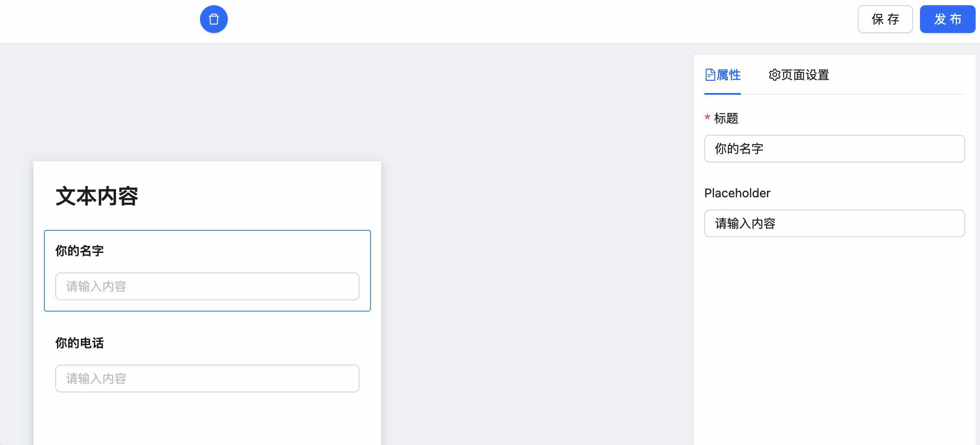980x445 pixels.
Task: Click the Placeholder input in properties panel
Action: [x=834, y=223]
